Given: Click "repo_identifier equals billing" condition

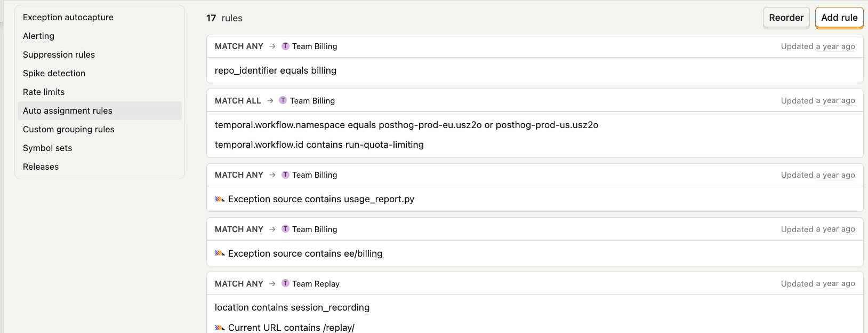Looking at the screenshot, I should 276,70.
